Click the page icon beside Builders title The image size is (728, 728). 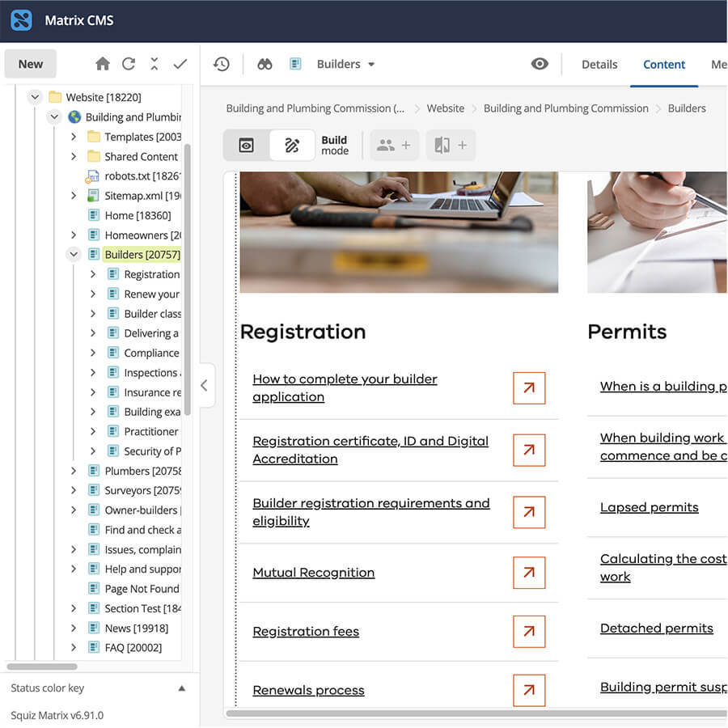click(x=295, y=64)
